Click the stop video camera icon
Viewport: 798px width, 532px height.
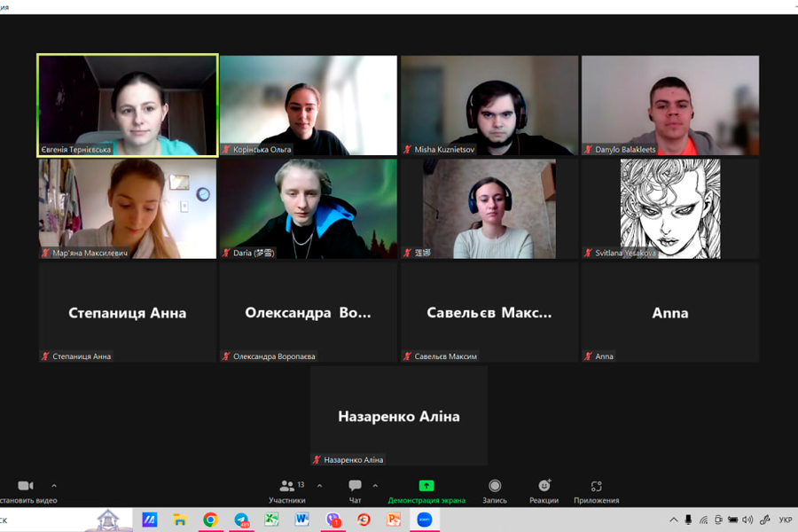26,486
